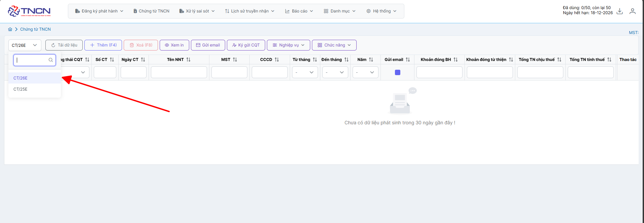
Task: Toggle the Gửi email filter checkbox
Action: (398, 72)
